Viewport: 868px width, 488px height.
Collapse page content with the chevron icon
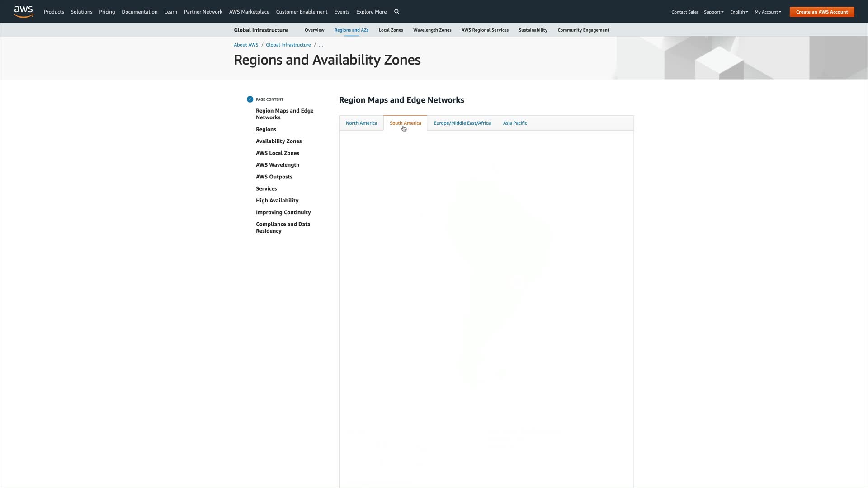click(x=250, y=99)
